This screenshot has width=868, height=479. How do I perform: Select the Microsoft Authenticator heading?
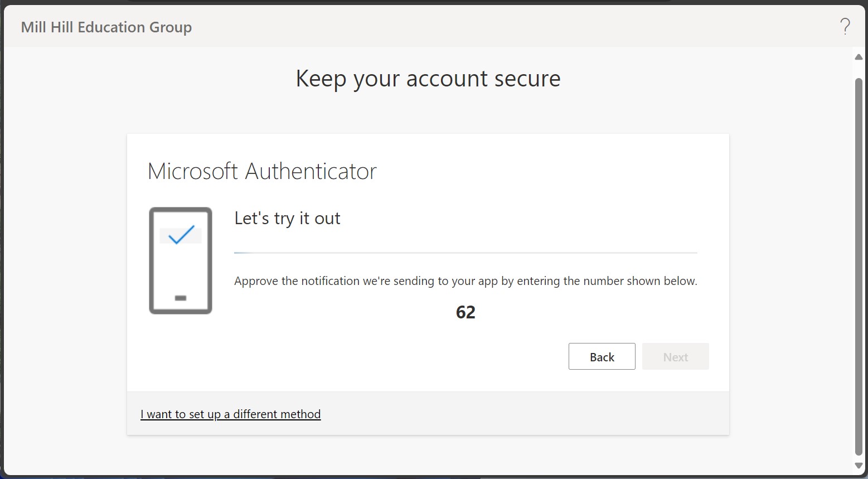(262, 171)
